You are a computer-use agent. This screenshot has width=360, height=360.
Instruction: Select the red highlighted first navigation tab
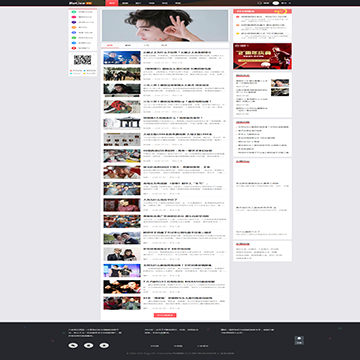(112, 3)
